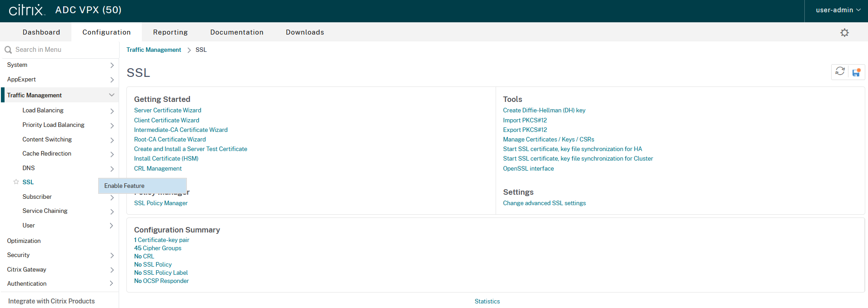Start SSL certificate synchronization for Cluster
The image size is (868, 308).
point(578,159)
